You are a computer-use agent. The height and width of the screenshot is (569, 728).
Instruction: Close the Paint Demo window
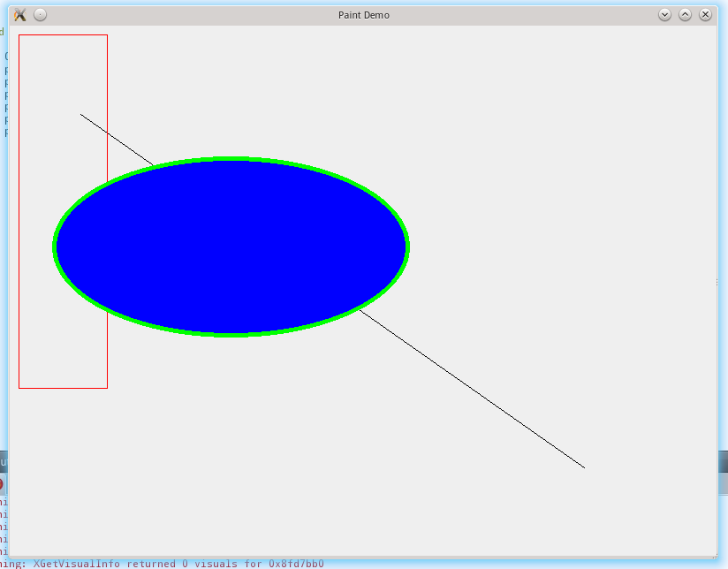point(705,15)
